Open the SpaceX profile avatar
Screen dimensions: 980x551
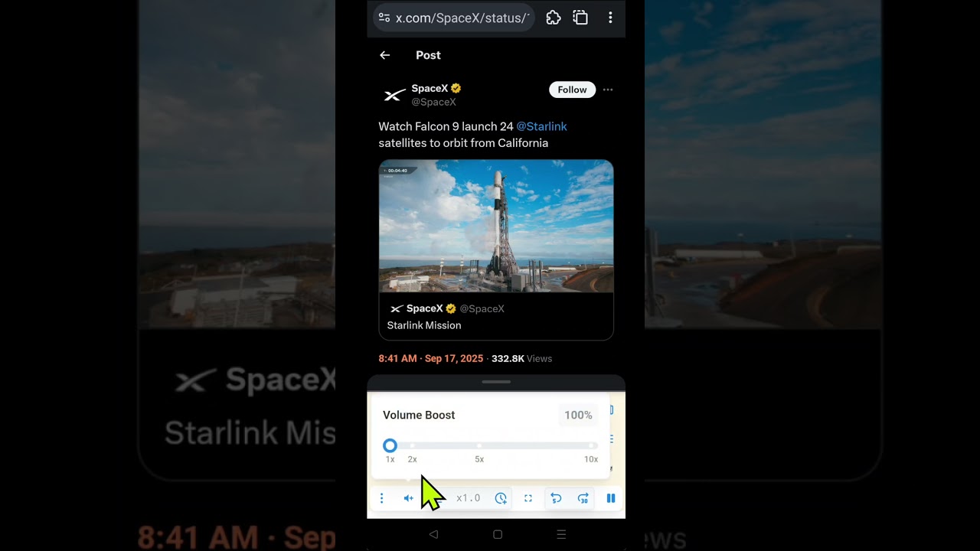[x=394, y=95]
